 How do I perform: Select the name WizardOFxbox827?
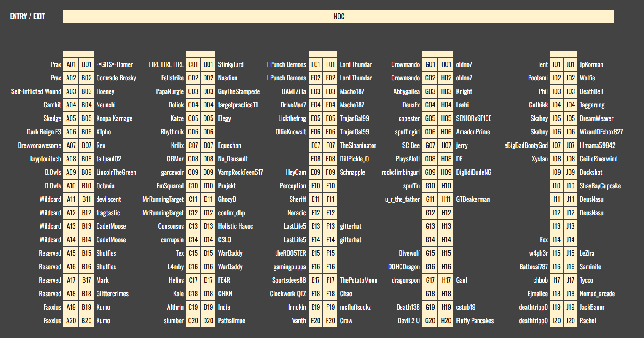601,132
